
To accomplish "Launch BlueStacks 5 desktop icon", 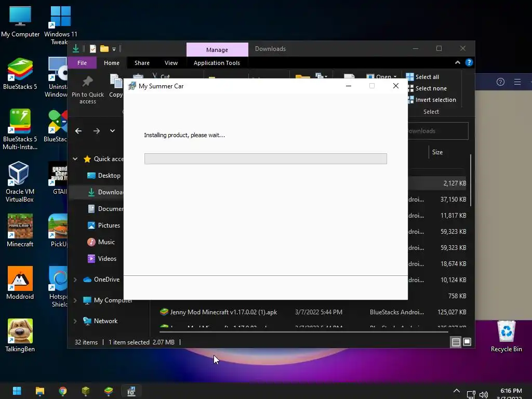I will point(20,74).
